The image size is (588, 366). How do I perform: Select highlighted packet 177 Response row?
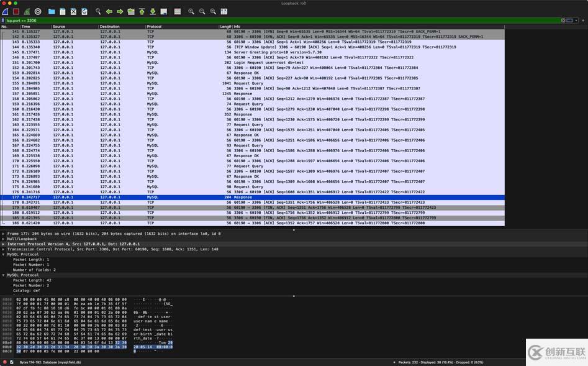pos(252,197)
